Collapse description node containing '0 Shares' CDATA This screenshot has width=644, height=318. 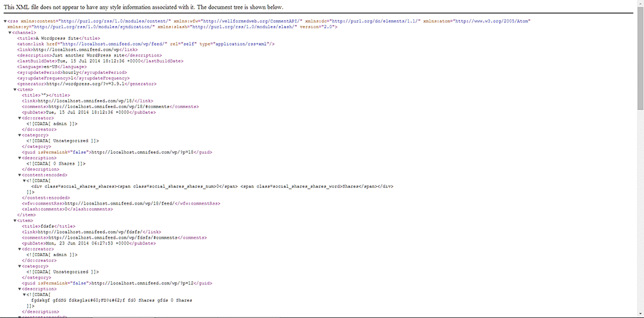click(x=20, y=158)
